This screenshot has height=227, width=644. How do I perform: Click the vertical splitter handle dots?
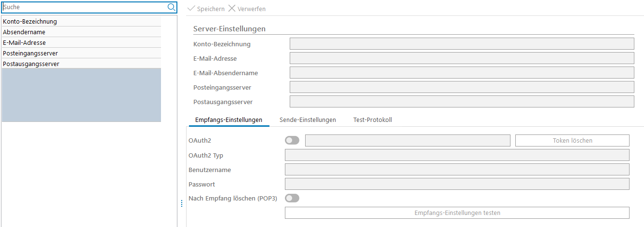point(182,203)
